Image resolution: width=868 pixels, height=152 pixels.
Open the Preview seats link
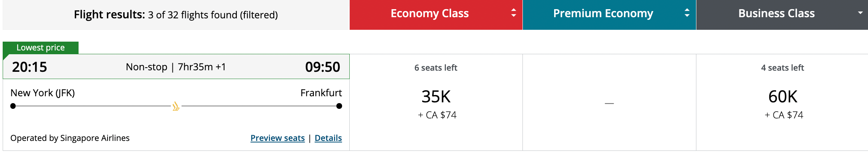point(278,138)
